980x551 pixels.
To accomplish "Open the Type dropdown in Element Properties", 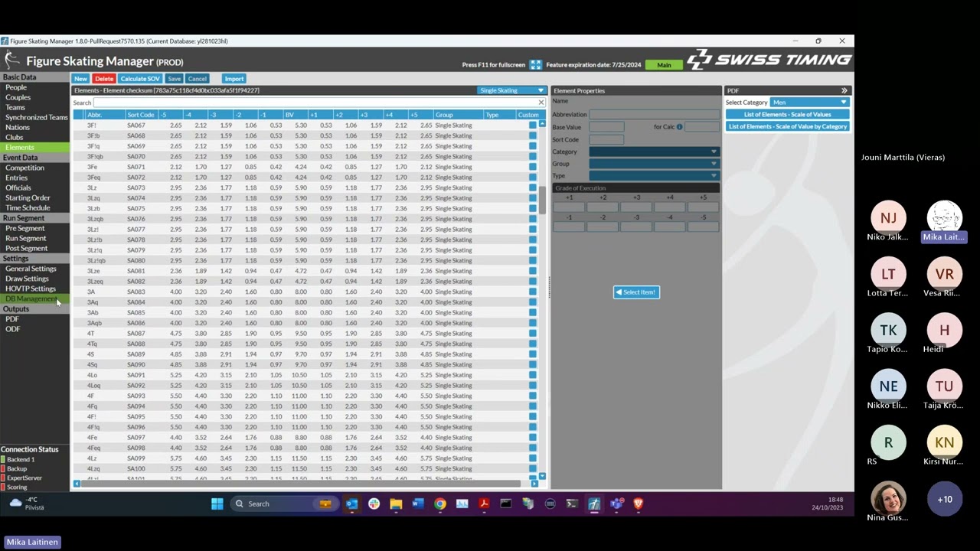I will [654, 176].
